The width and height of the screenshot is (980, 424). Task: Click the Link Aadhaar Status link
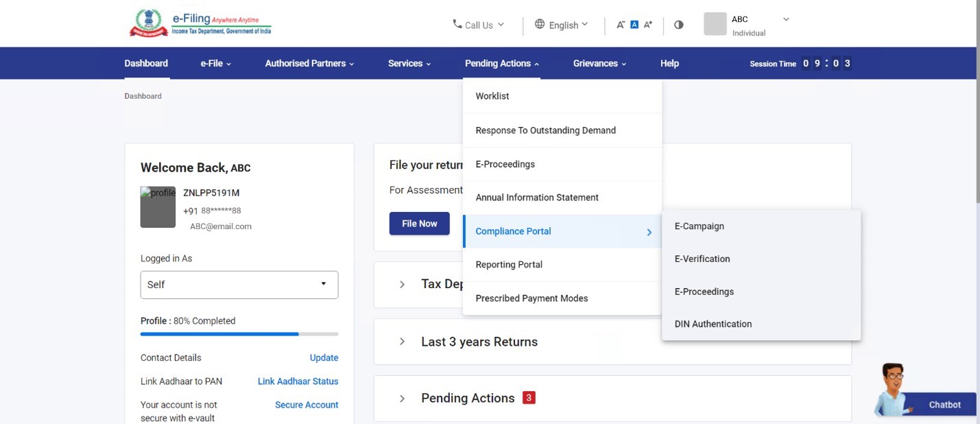(x=298, y=381)
